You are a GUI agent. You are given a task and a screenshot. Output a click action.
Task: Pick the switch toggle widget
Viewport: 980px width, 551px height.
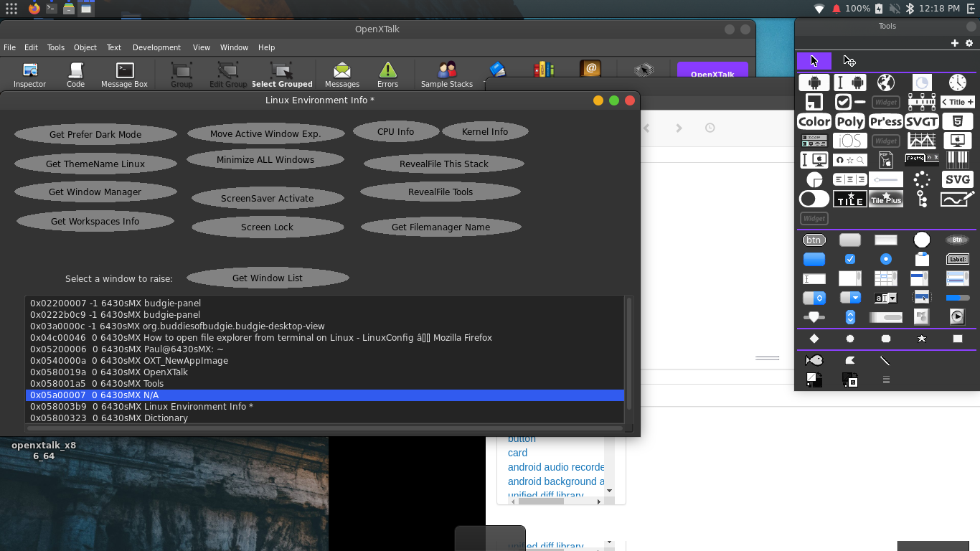pyautogui.click(x=814, y=199)
